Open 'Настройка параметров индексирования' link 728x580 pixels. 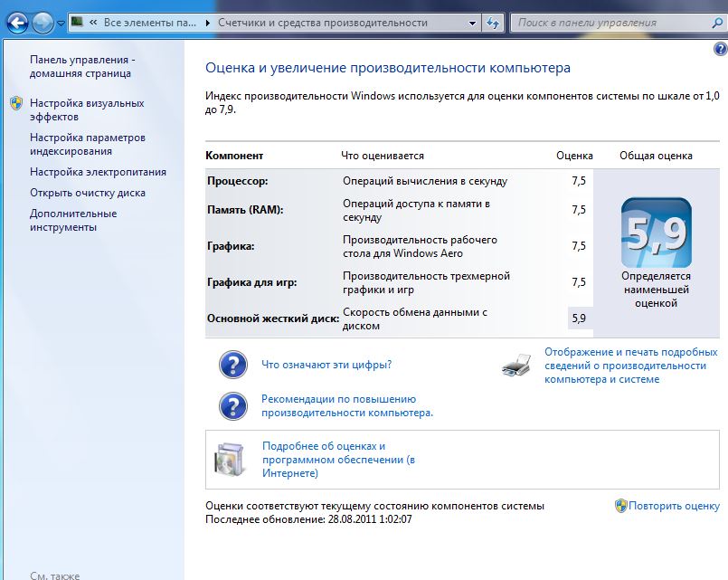[88, 145]
